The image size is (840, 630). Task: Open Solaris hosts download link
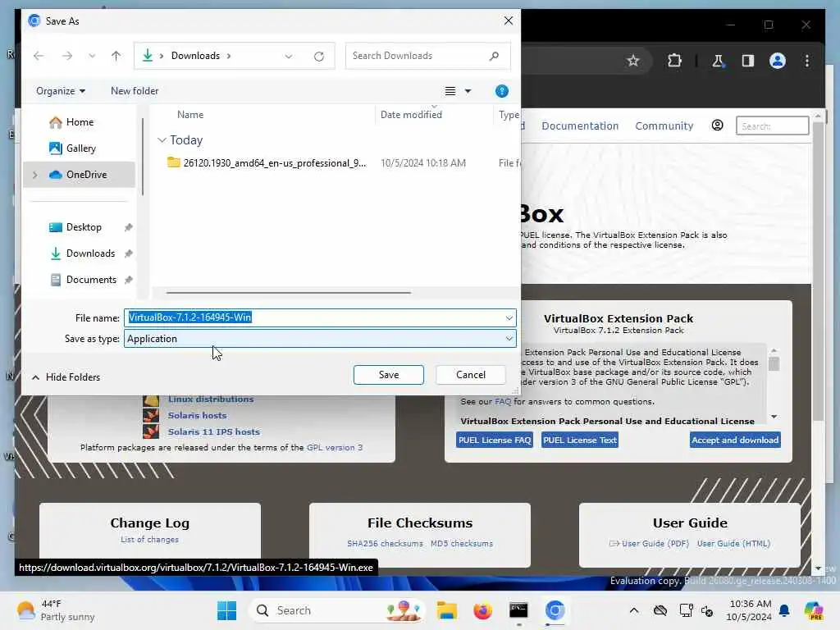197,415
